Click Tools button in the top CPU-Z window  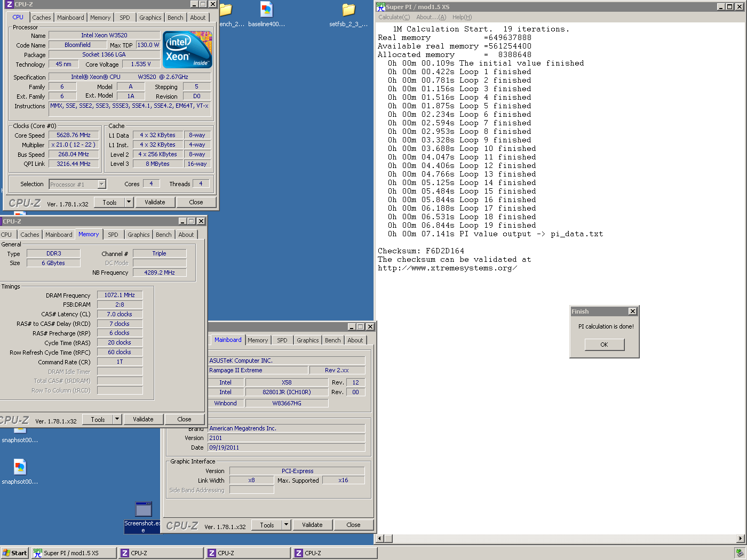click(x=109, y=202)
